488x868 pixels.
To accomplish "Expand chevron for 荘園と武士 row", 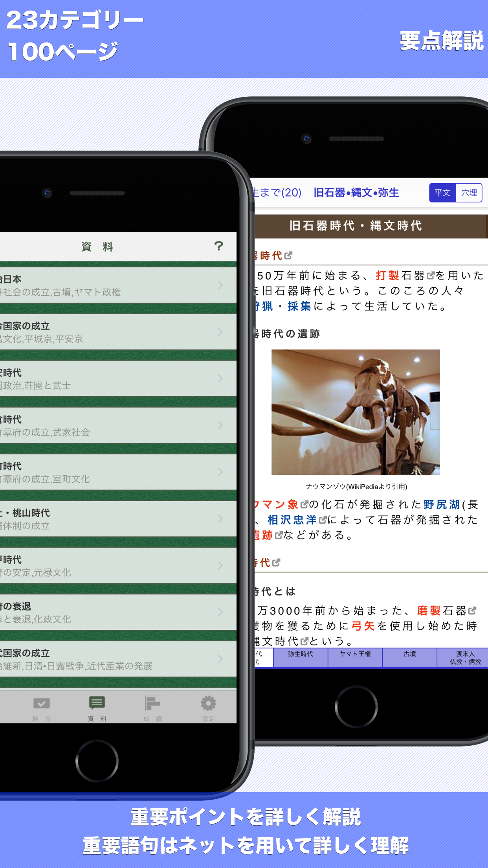I will 220,379.
